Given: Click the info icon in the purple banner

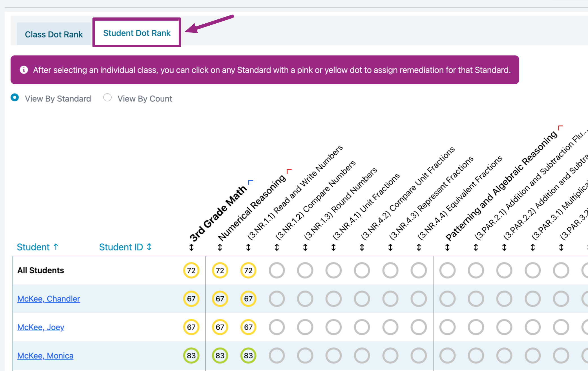Looking at the screenshot, I should click(x=24, y=70).
